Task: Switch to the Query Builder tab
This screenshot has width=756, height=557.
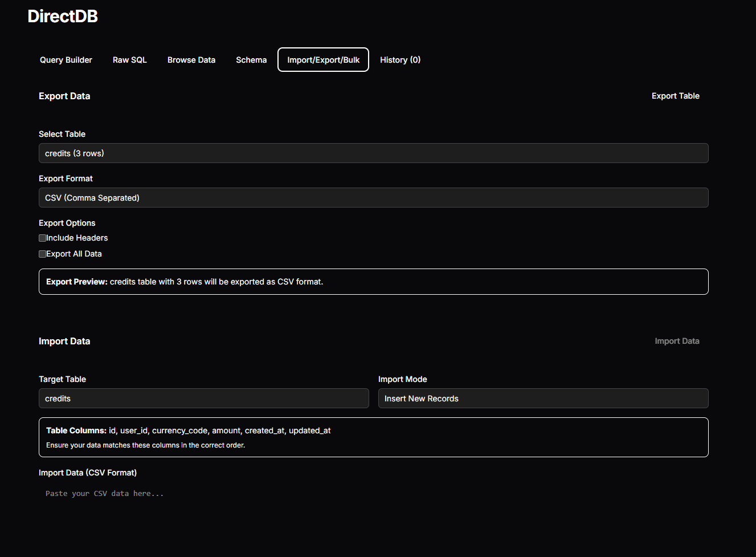Action: [x=66, y=60]
